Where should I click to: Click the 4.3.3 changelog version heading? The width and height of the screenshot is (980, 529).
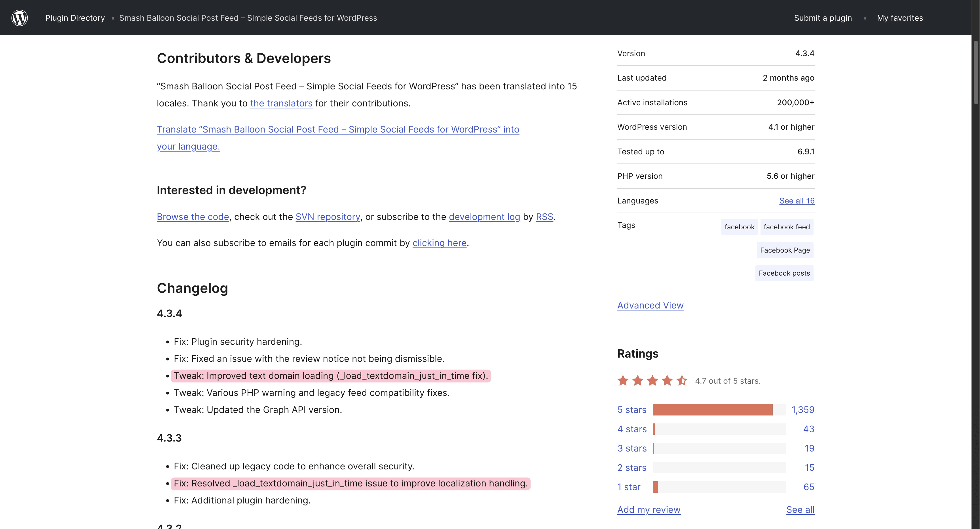click(169, 438)
